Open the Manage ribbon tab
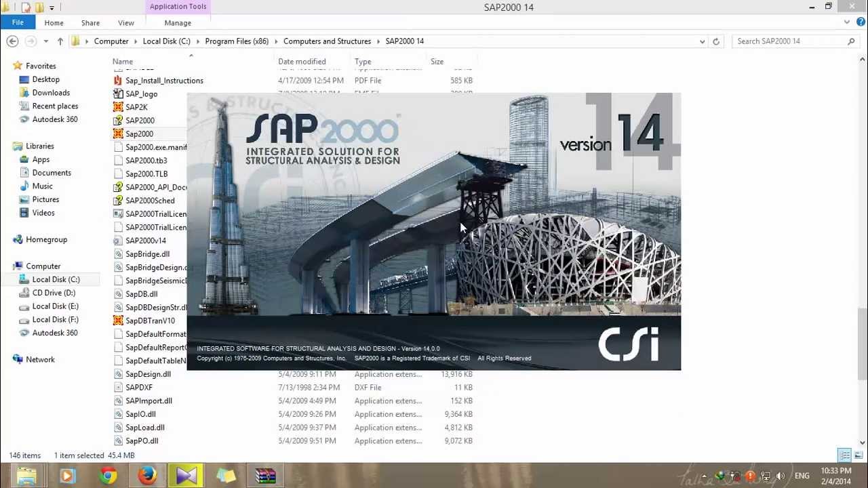Screen dimensions: 868x488 pyautogui.click(x=178, y=23)
